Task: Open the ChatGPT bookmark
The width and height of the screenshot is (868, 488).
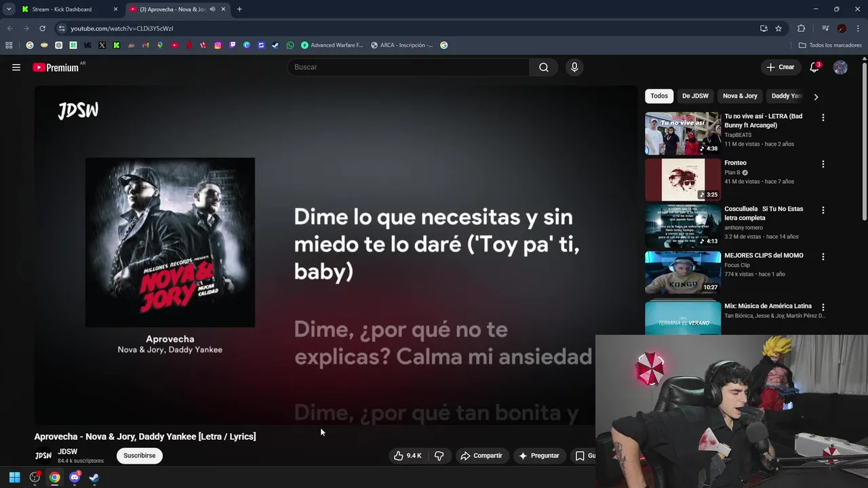Action: 59,45
